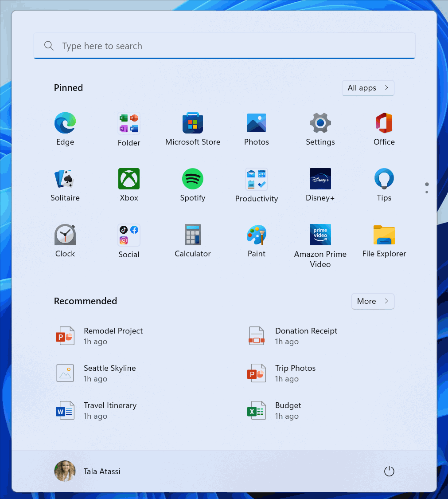Viewport: 448px width, 499px height.
Task: Open the pinned Folder group
Action: point(129,123)
